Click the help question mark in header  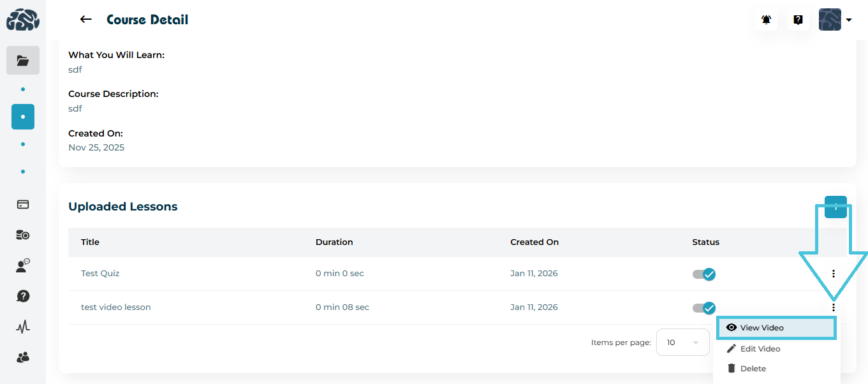click(798, 20)
